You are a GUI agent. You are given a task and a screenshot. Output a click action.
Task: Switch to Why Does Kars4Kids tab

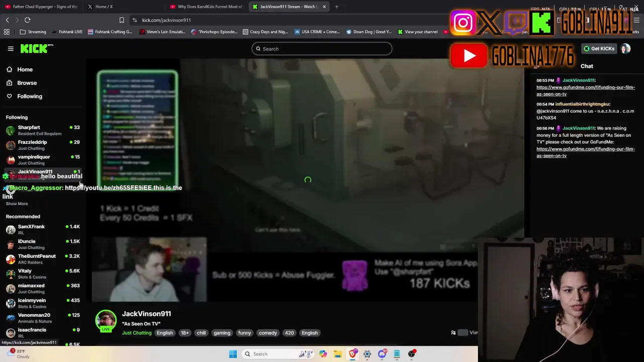pos(206,7)
